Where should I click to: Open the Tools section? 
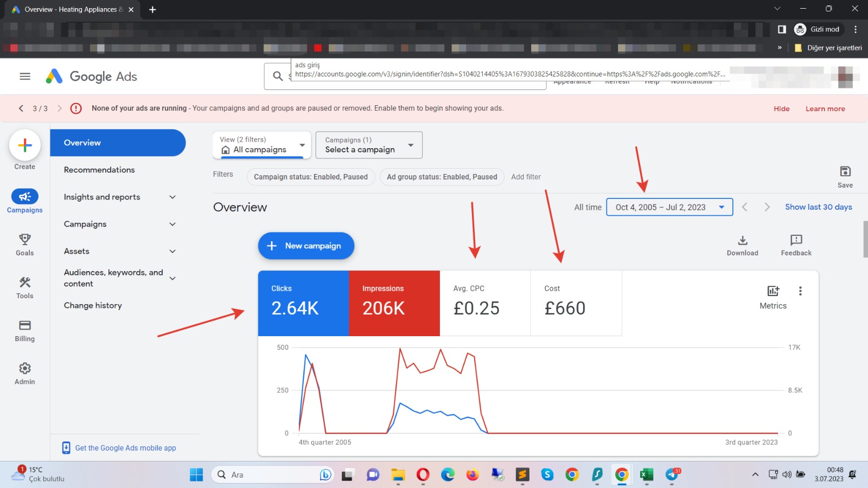[25, 287]
